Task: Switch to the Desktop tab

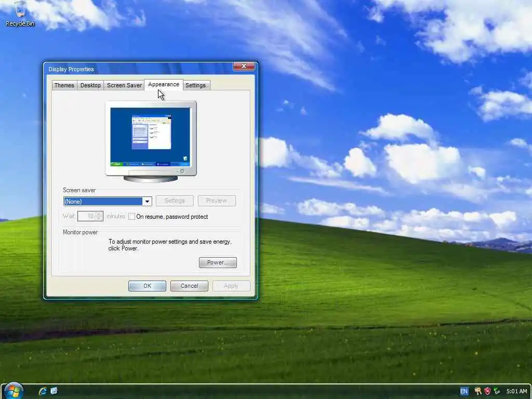Action: point(90,85)
